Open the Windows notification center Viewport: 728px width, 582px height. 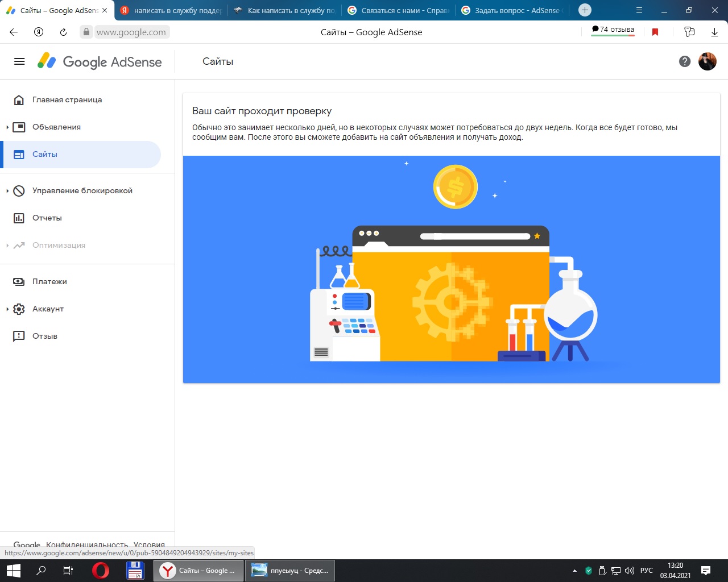tap(706, 571)
